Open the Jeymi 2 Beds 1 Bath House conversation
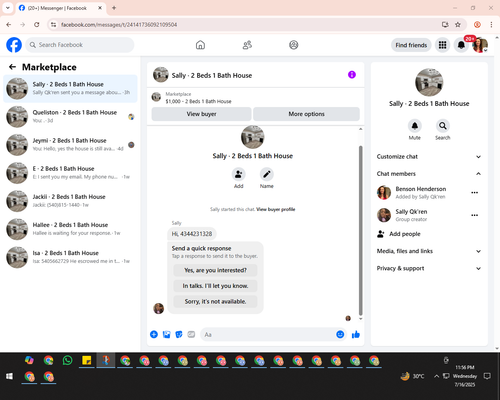The width and height of the screenshot is (500, 400). pyautogui.click(x=70, y=145)
